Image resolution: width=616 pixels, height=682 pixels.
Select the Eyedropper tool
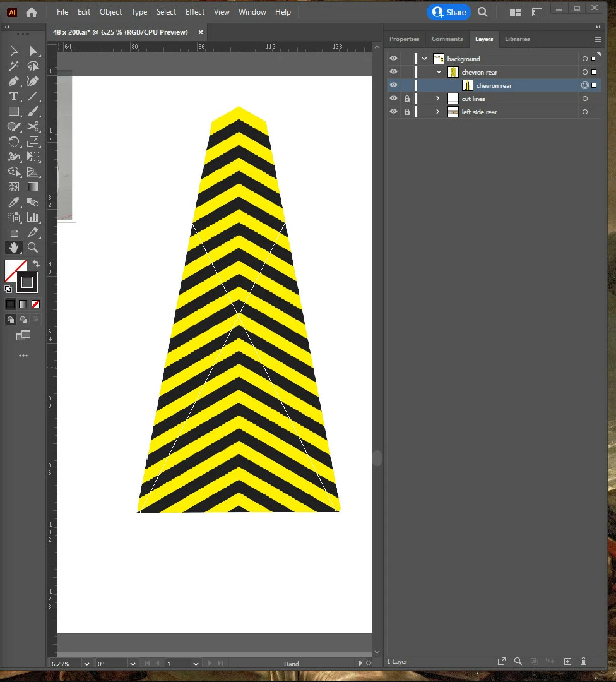[x=13, y=202]
